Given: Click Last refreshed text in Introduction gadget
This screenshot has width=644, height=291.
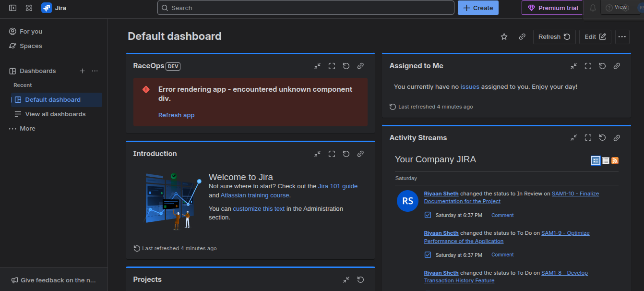Looking at the screenshot, I should coord(179,248).
